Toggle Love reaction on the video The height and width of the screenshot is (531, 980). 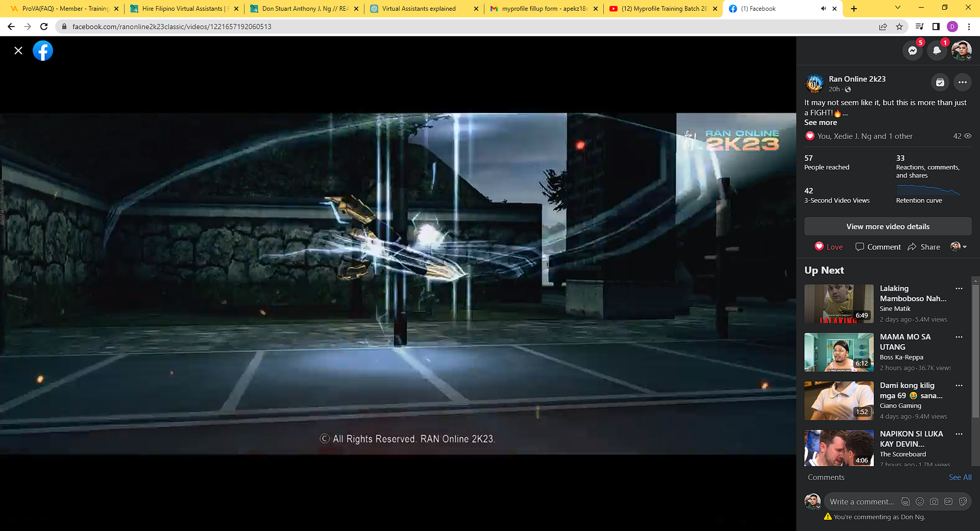pos(828,247)
